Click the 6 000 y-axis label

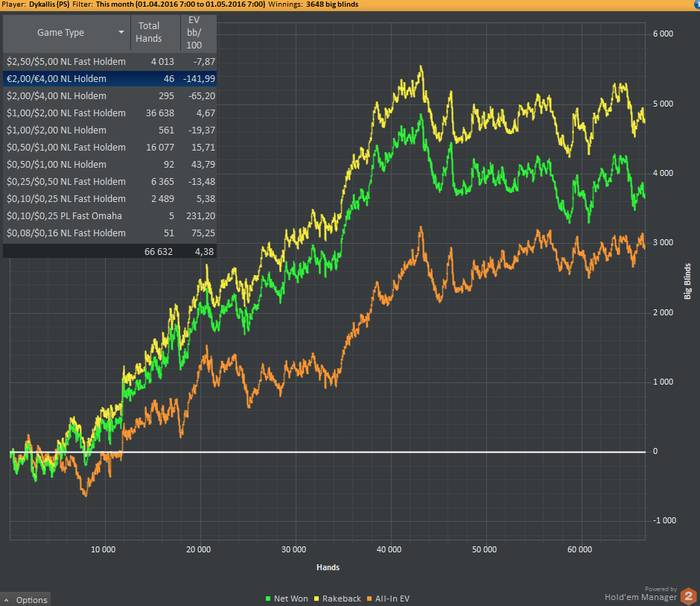[663, 34]
